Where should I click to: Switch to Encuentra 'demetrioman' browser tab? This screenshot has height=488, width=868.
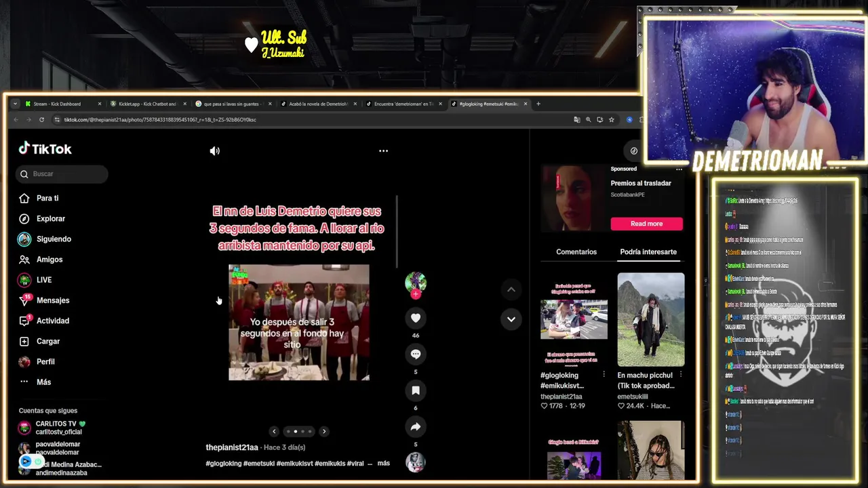tap(403, 104)
